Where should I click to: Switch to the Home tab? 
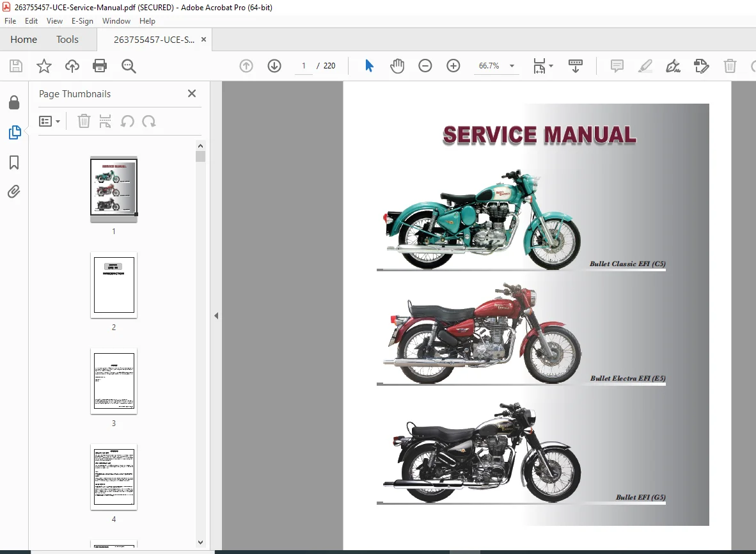24,40
